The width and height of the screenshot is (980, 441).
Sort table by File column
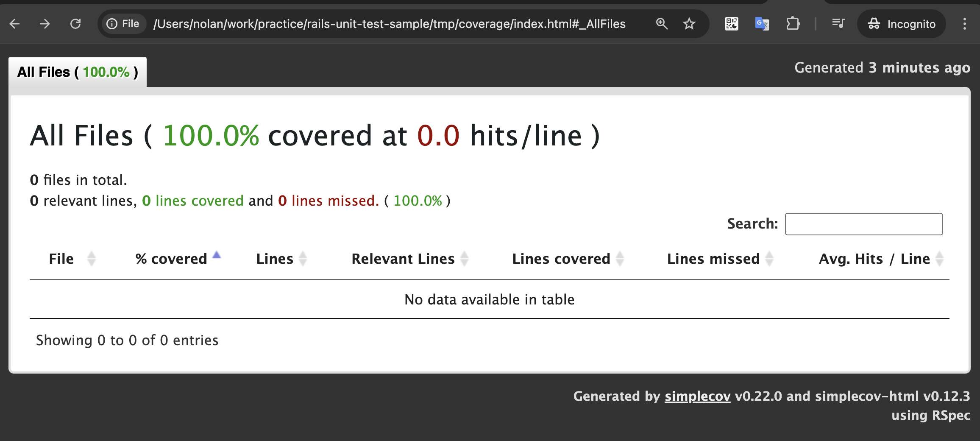62,259
